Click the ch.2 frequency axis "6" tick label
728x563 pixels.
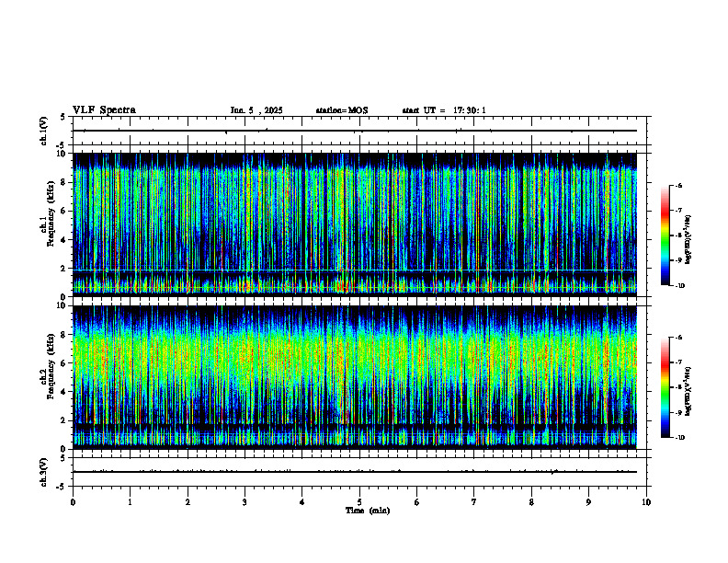point(64,363)
